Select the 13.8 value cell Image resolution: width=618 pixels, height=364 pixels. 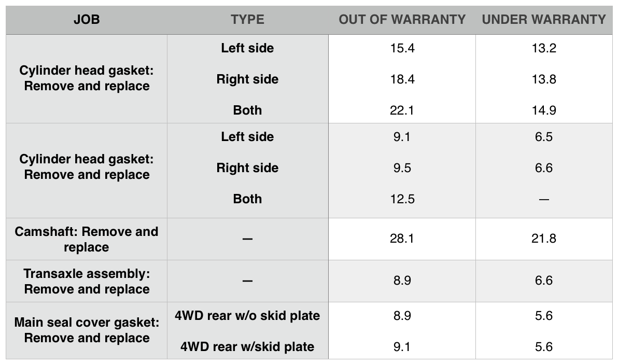pyautogui.click(x=543, y=79)
